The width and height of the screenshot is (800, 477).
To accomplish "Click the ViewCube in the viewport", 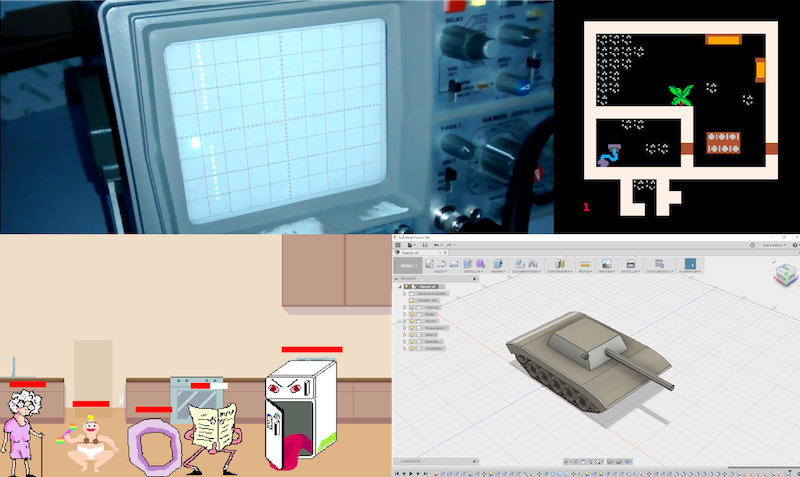I will click(x=786, y=274).
